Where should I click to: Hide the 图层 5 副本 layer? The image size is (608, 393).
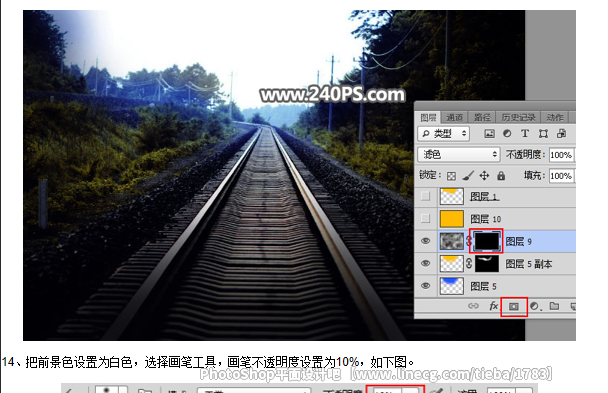click(425, 264)
